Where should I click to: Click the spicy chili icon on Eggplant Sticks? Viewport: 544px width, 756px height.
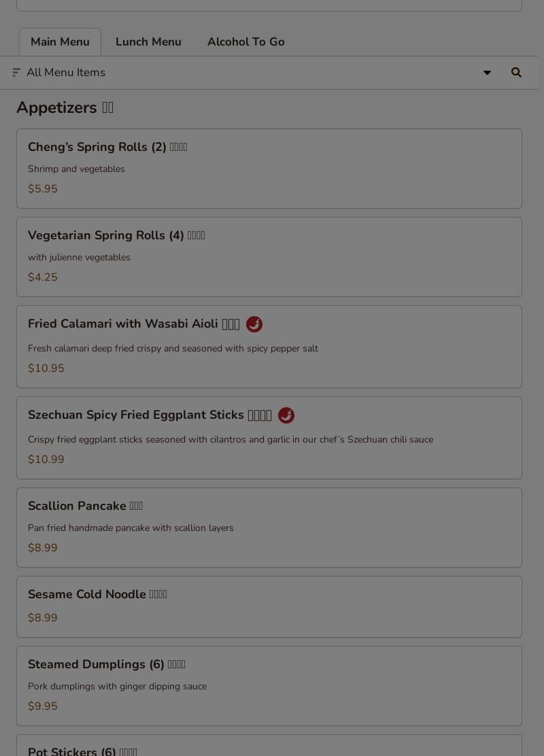[x=286, y=415]
